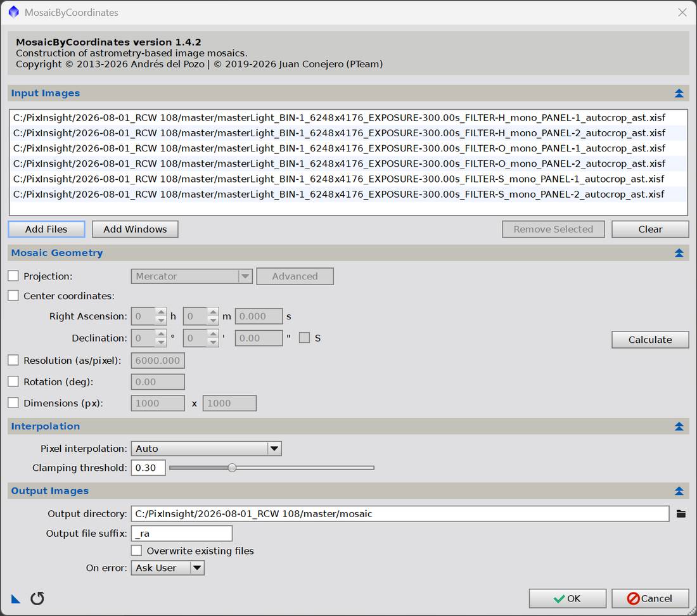Collapse the Output Images section
697x616 pixels.
coord(679,491)
